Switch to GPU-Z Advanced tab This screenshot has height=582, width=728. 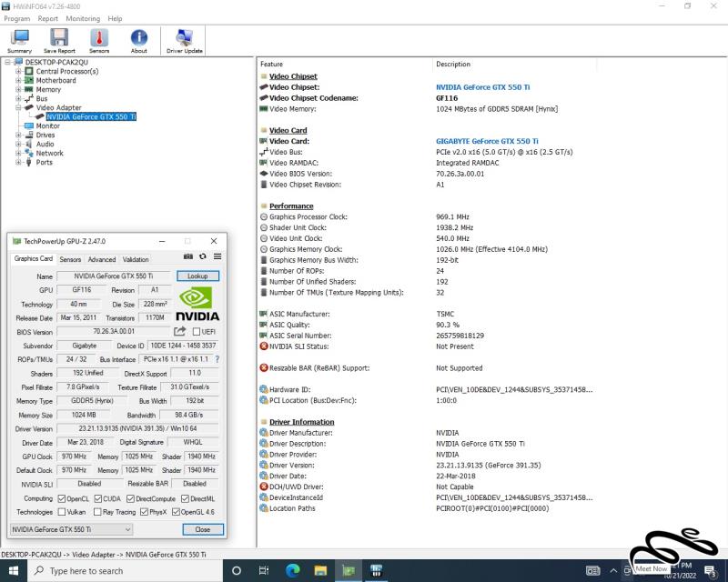(x=102, y=259)
